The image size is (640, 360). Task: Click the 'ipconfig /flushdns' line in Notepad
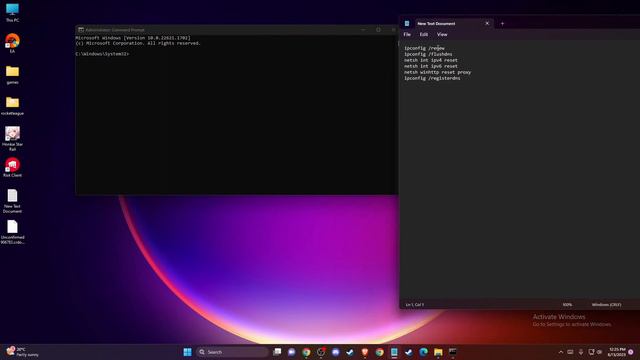pyautogui.click(x=428, y=54)
